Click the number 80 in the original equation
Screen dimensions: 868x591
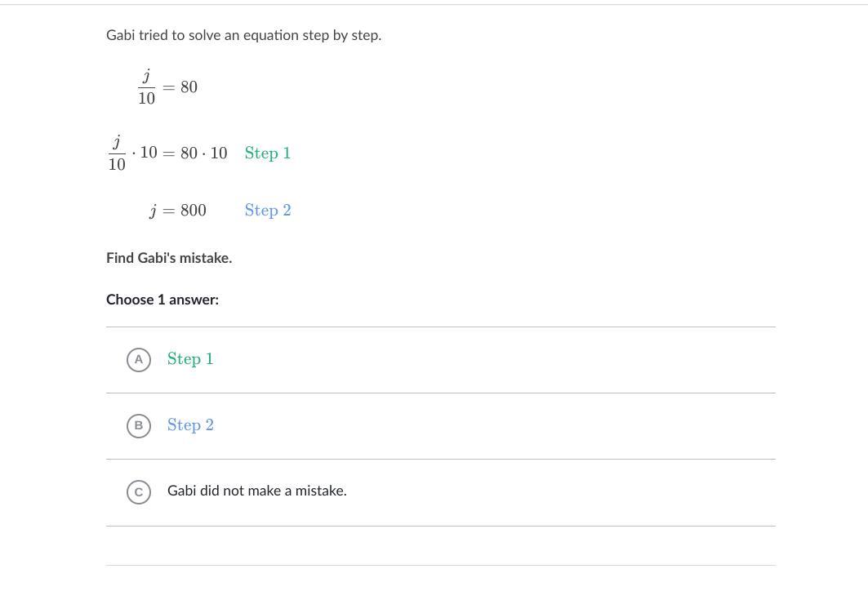189,87
